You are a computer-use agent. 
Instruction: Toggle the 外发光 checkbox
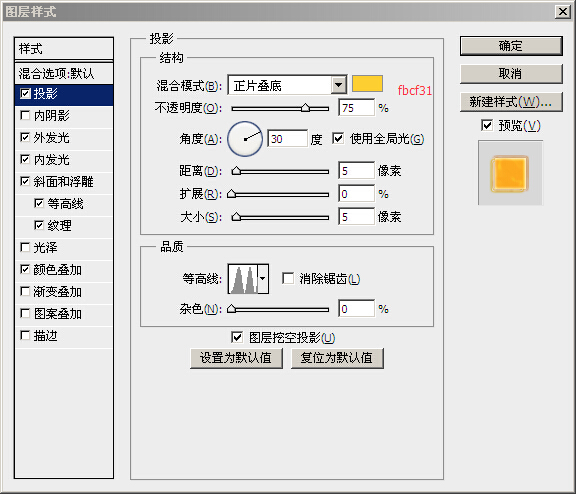pos(25,138)
